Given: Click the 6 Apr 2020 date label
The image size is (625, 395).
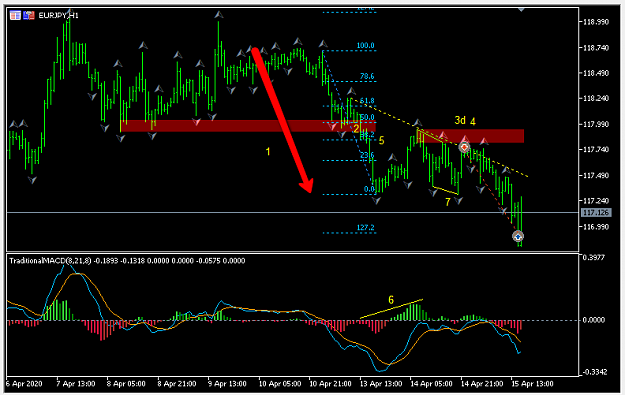Looking at the screenshot, I should (x=24, y=384).
